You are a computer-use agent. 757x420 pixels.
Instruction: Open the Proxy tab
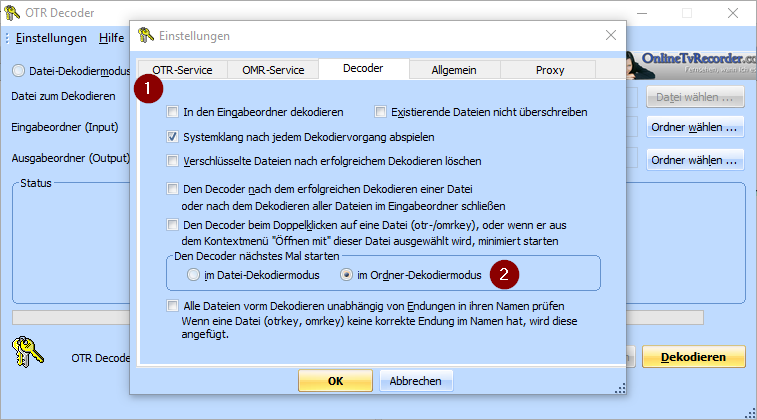(x=549, y=71)
